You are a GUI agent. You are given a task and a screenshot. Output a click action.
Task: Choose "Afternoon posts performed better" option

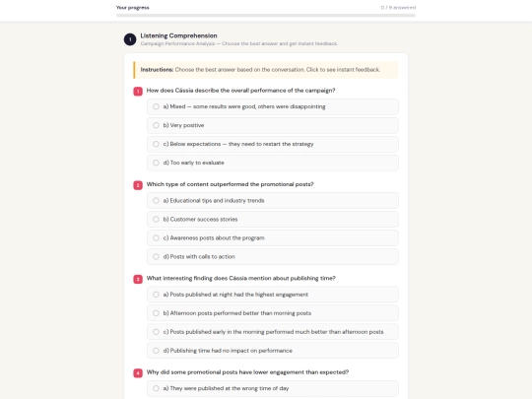(x=273, y=313)
